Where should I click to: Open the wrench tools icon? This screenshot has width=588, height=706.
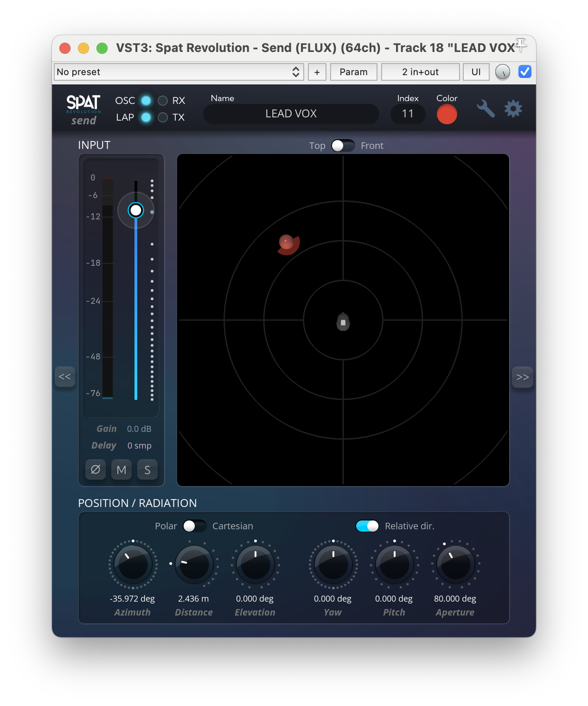486,109
